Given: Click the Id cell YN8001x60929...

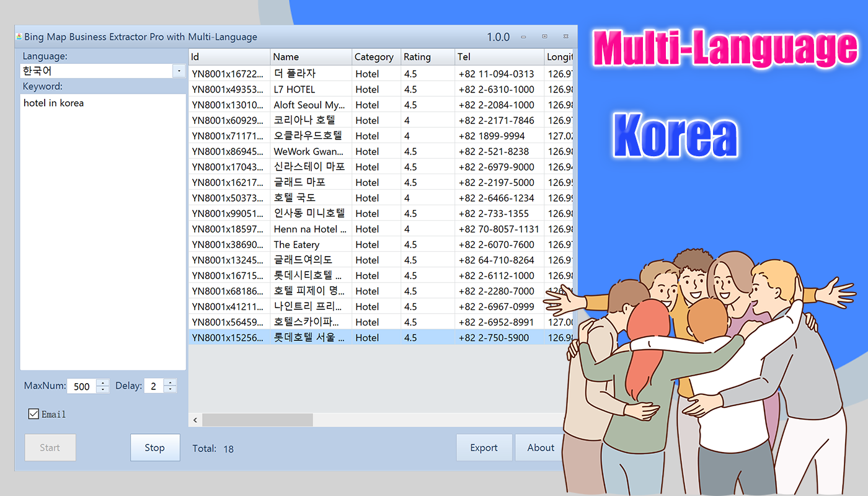Looking at the screenshot, I should [x=229, y=120].
